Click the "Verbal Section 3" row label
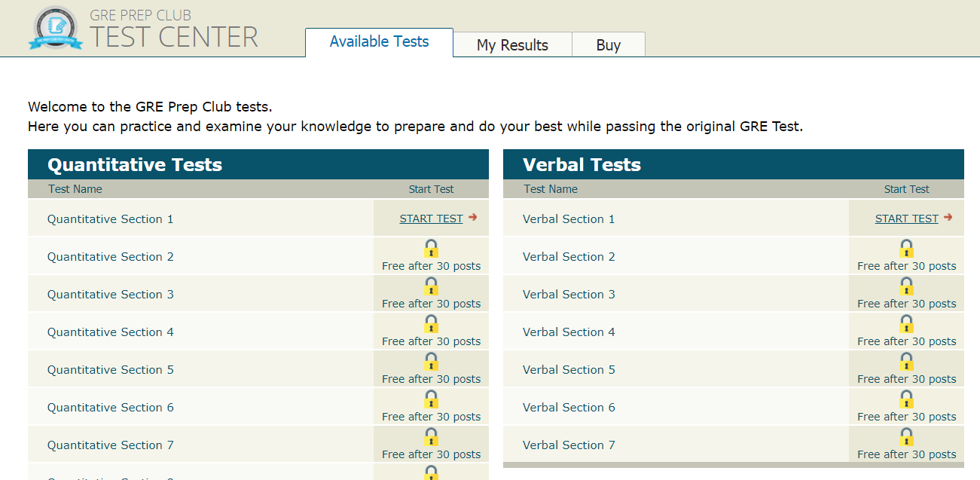 coord(569,295)
